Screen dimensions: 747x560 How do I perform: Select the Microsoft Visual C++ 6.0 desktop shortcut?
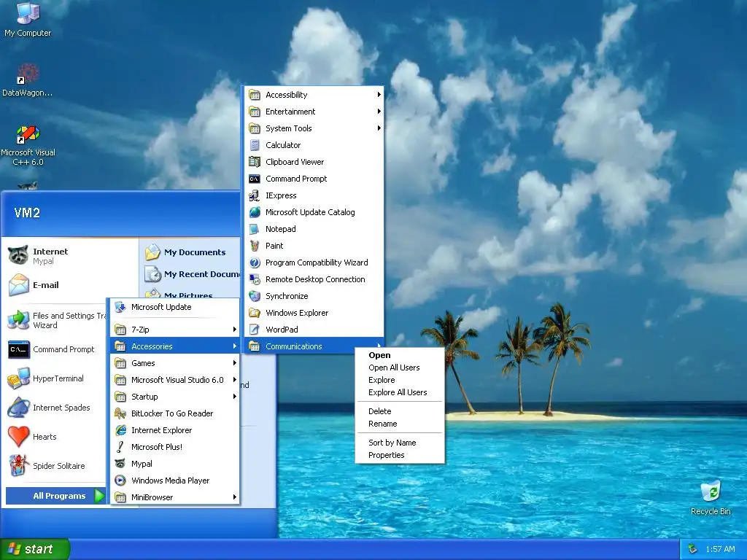pyautogui.click(x=28, y=135)
